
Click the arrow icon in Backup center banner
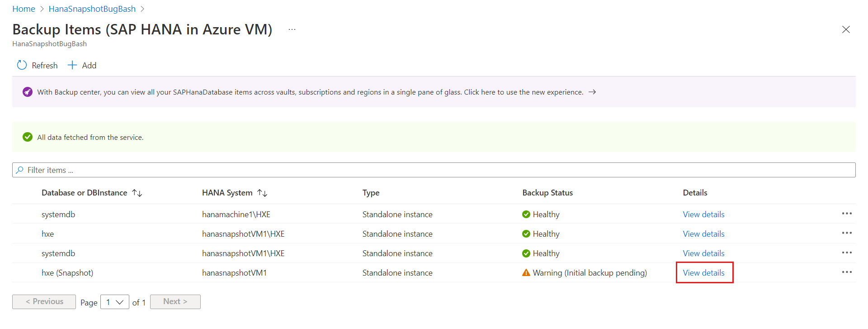(592, 92)
